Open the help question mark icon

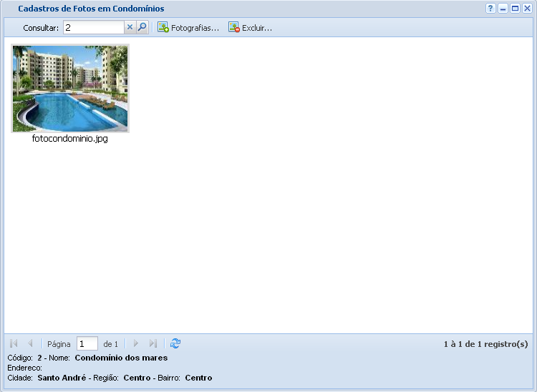point(490,9)
